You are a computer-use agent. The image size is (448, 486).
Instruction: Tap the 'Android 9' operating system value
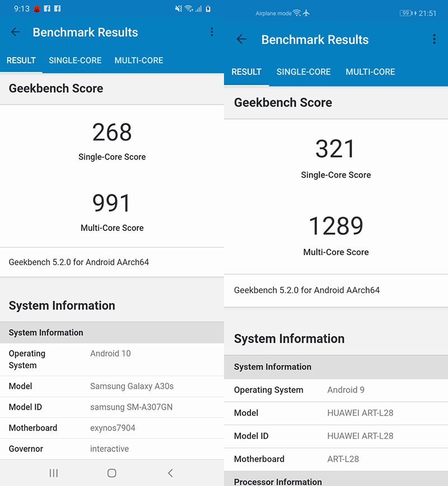(x=346, y=390)
